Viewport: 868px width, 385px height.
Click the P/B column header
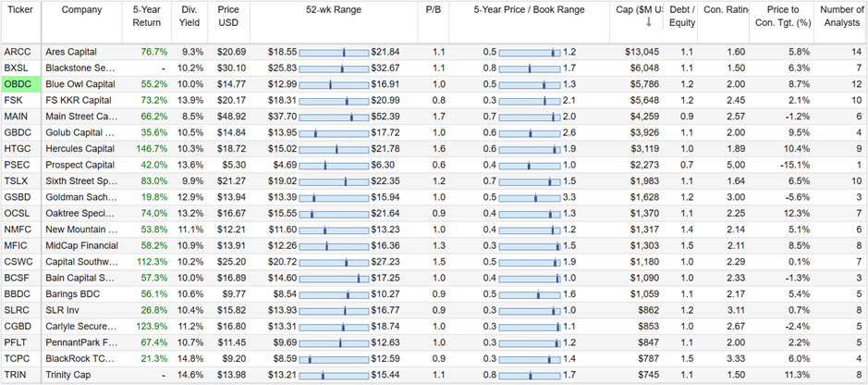coord(434,10)
